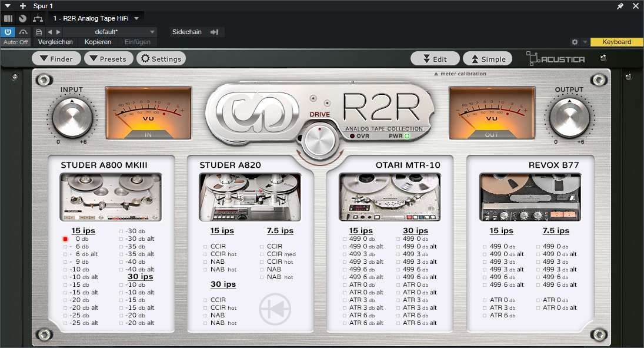Open the Presets dropdown menu
The image size is (644, 348).
pyautogui.click(x=108, y=59)
